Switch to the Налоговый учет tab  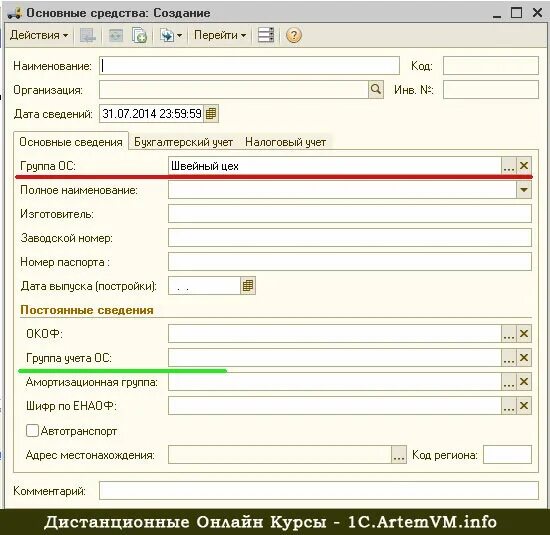click(286, 142)
